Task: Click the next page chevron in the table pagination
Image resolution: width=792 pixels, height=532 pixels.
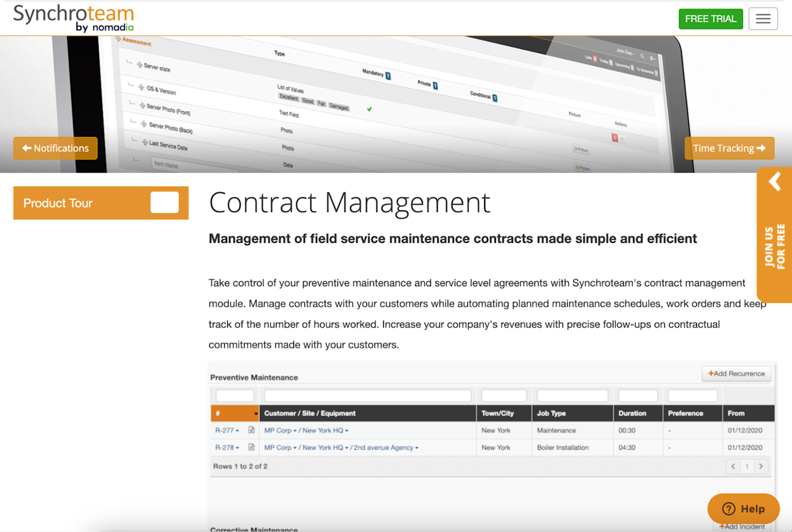Action: tap(760, 466)
